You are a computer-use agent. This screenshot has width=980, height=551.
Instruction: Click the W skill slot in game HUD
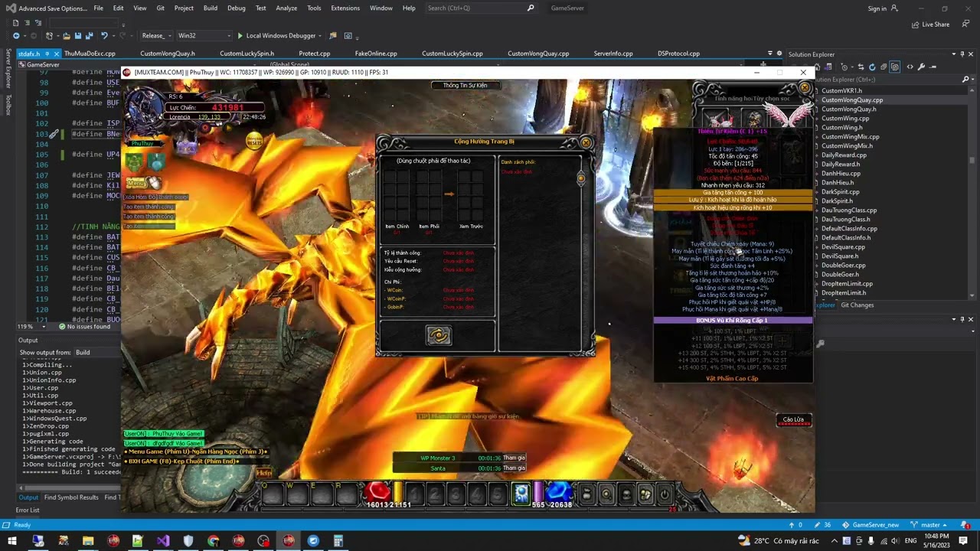pyautogui.click(x=297, y=494)
